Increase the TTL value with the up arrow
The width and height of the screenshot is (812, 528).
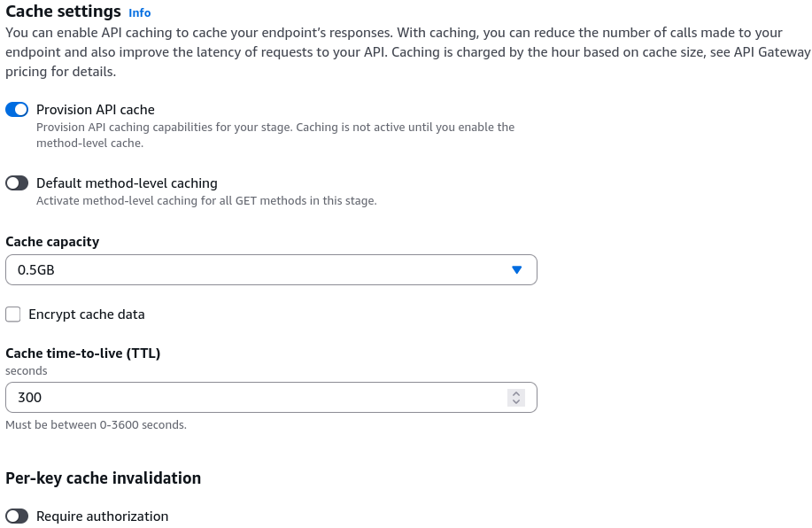(515, 393)
